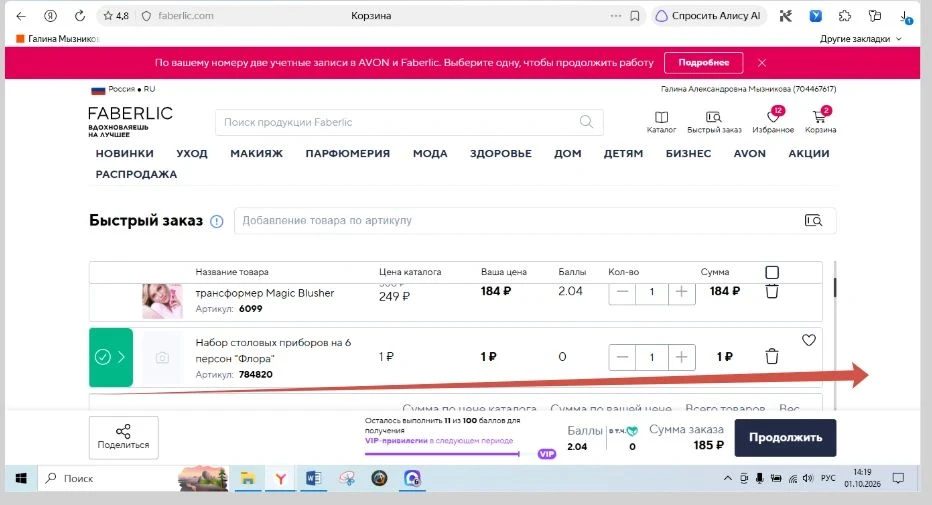This screenshot has height=505, width=932.
Task: Open the Yandex home icon in toolbar
Action: click(51, 16)
